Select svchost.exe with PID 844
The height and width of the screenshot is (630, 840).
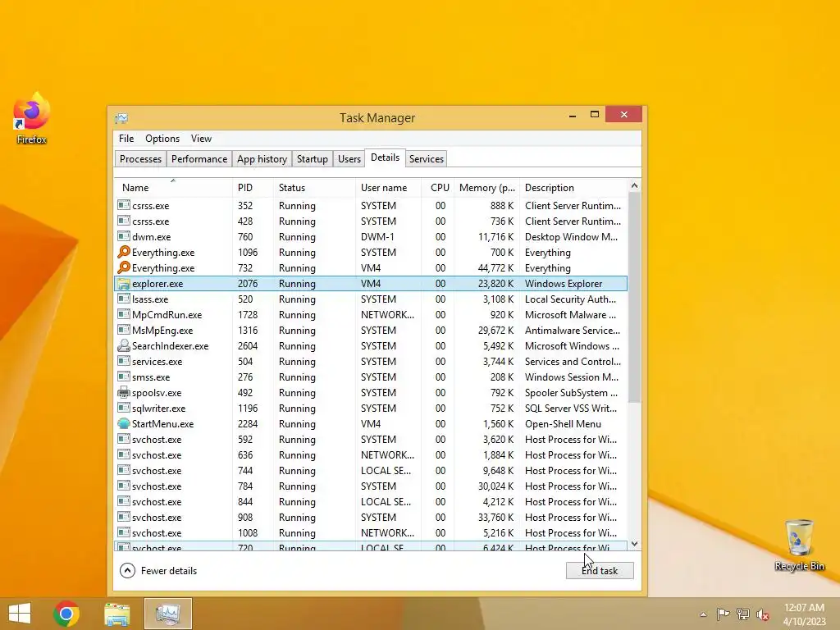point(370,501)
